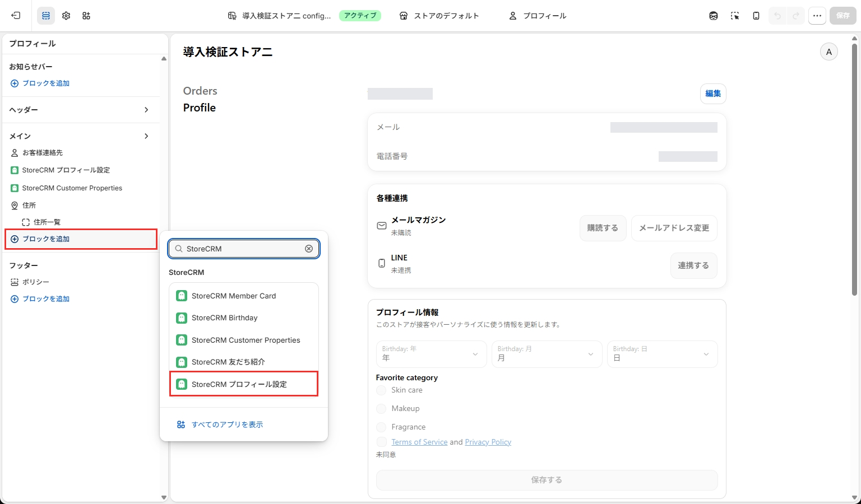Click the undo arrow icon
Screen dimensions: 861x504
(777, 16)
